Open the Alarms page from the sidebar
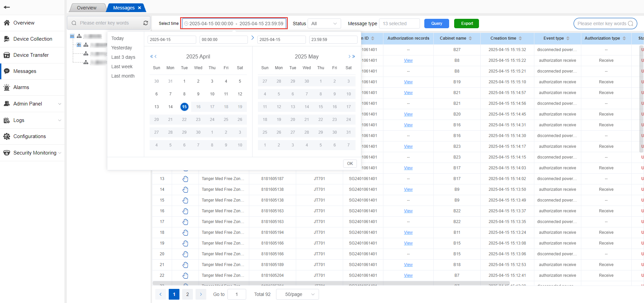 click(21, 87)
